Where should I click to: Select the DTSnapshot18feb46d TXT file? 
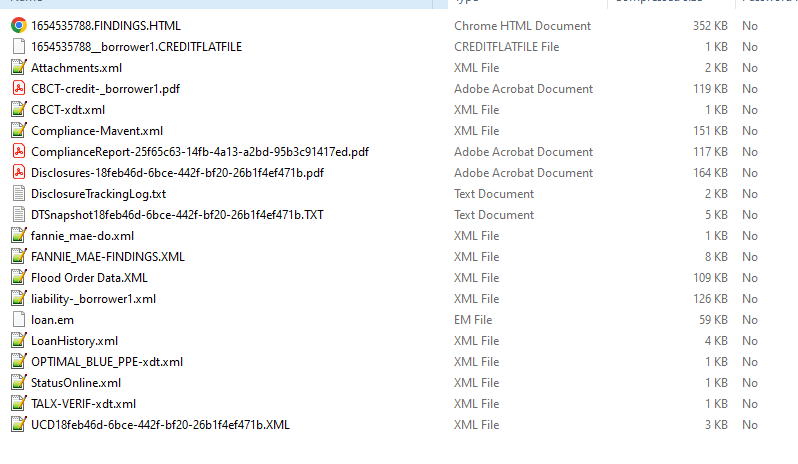177,215
